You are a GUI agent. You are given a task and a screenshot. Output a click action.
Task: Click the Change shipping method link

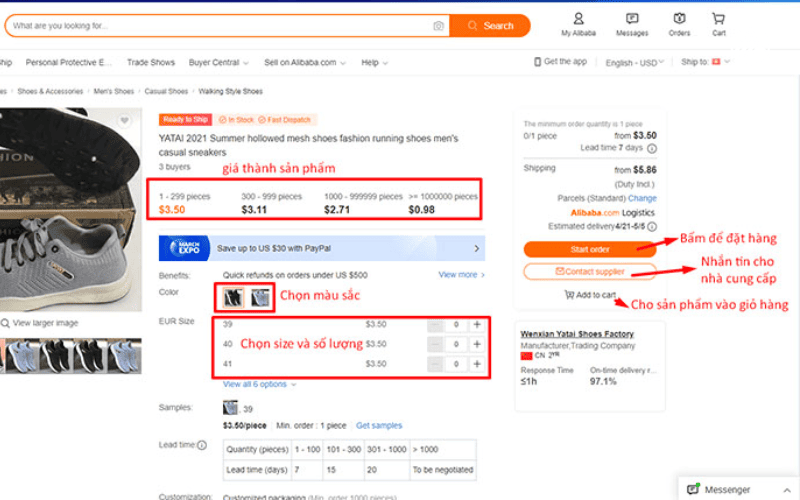pyautogui.click(x=642, y=198)
